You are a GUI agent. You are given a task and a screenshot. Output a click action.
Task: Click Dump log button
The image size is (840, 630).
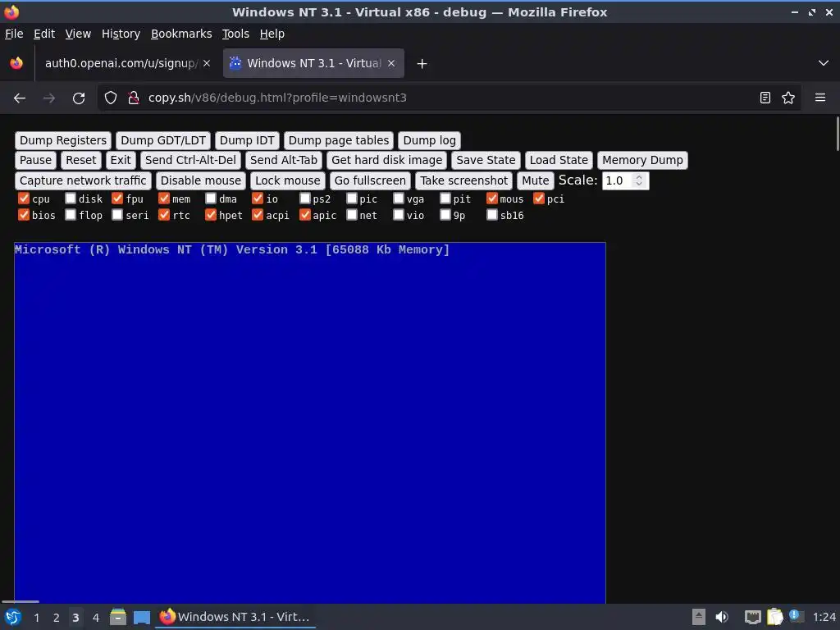(429, 140)
